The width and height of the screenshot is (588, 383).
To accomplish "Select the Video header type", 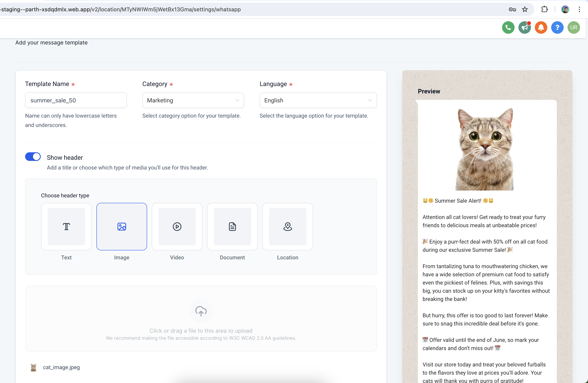I will 177,226.
